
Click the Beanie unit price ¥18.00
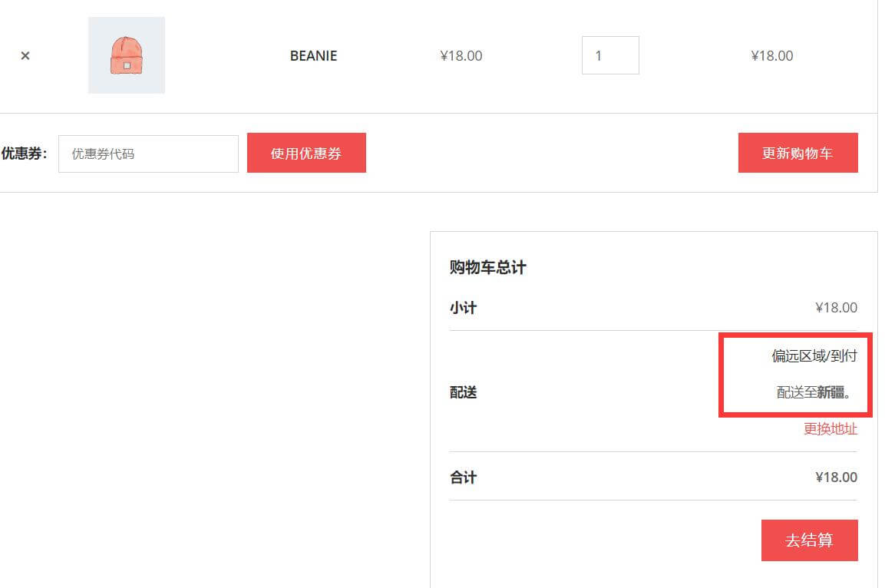461,55
